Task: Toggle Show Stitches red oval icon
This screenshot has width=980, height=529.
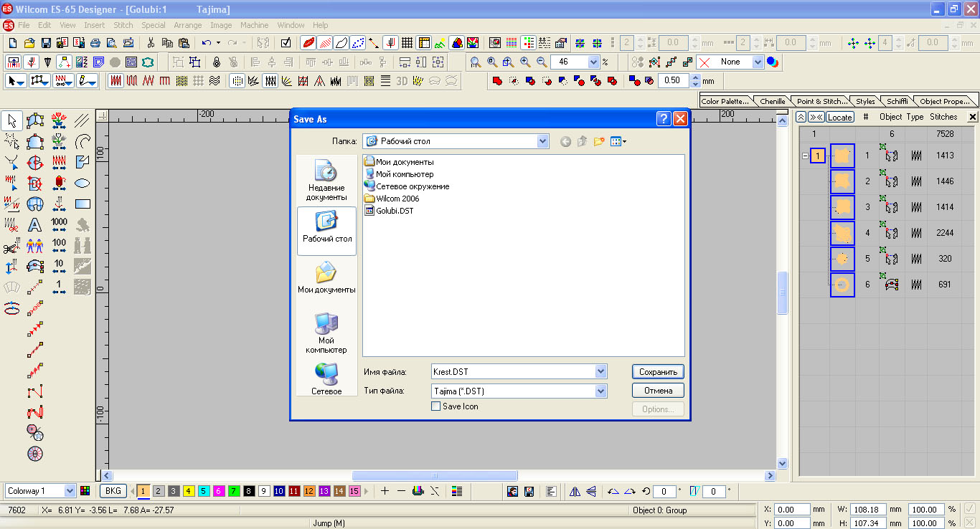Action: coord(308,43)
